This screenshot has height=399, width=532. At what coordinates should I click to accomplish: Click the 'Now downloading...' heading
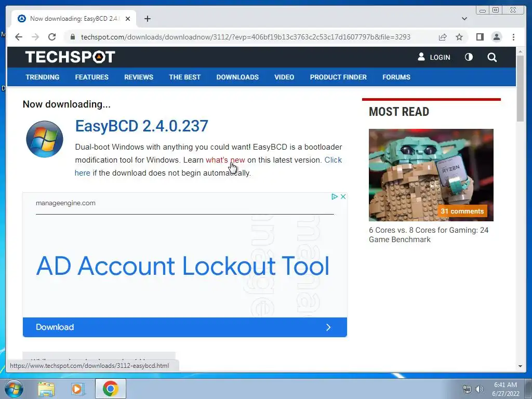tap(66, 104)
